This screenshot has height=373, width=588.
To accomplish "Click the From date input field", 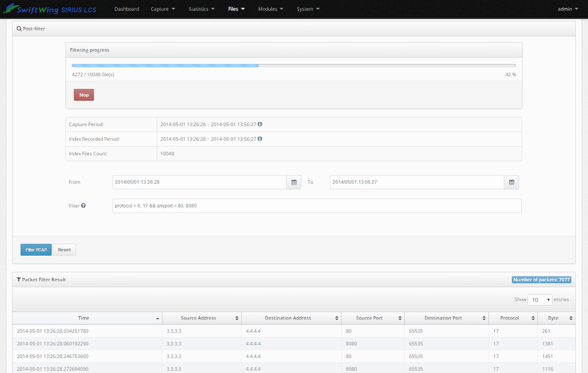I will click(200, 182).
